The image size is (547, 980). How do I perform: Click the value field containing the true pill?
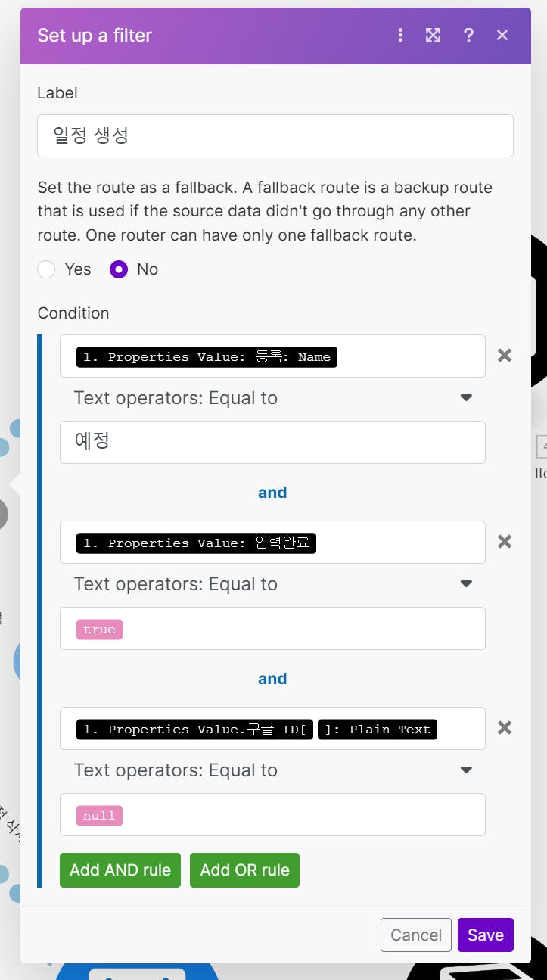[303, 628]
